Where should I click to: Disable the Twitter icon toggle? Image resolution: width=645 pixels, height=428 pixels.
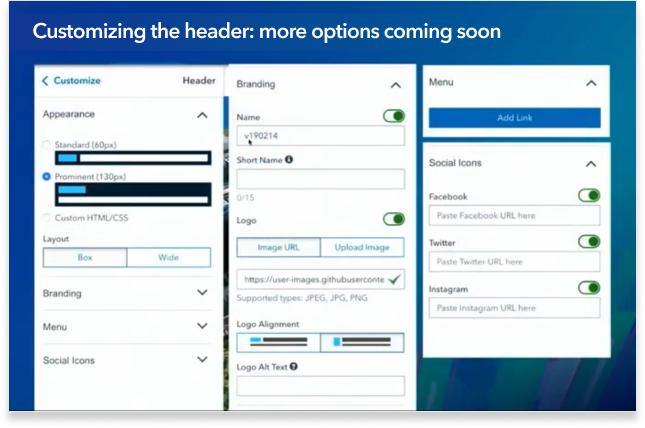tap(589, 242)
